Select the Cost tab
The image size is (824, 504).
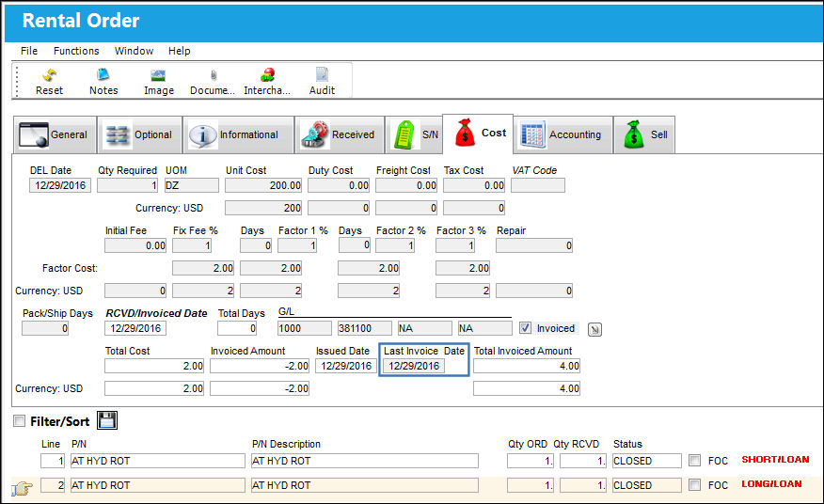click(x=478, y=134)
